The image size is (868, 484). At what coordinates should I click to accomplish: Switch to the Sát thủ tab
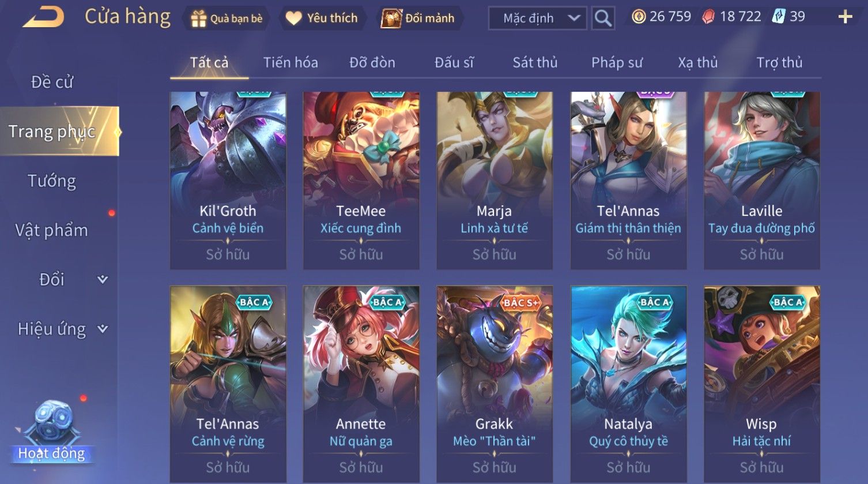click(x=535, y=62)
